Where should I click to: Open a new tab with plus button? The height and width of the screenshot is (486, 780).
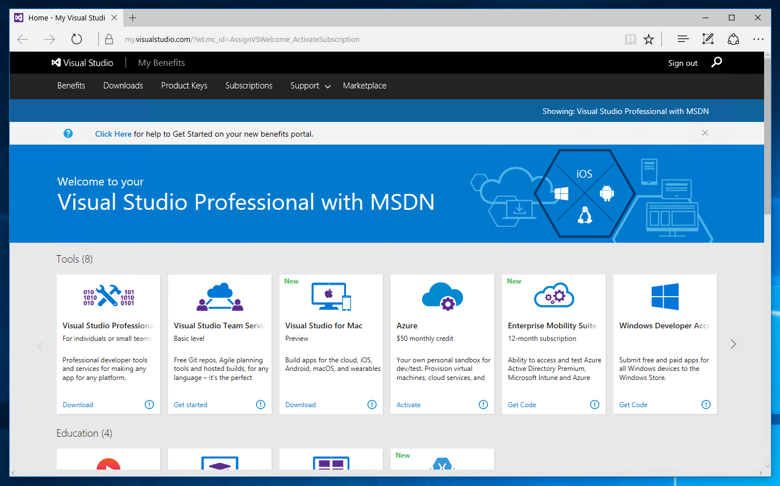(132, 18)
